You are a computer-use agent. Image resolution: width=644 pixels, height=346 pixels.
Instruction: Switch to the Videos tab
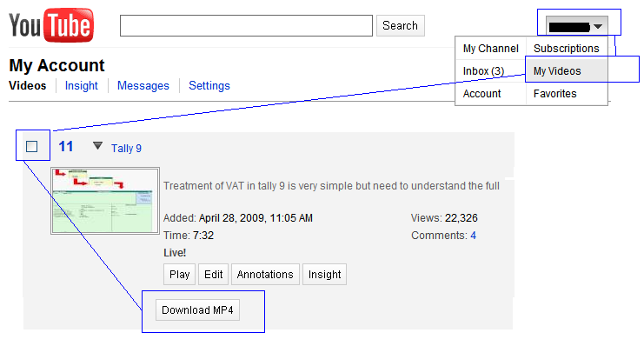28,85
